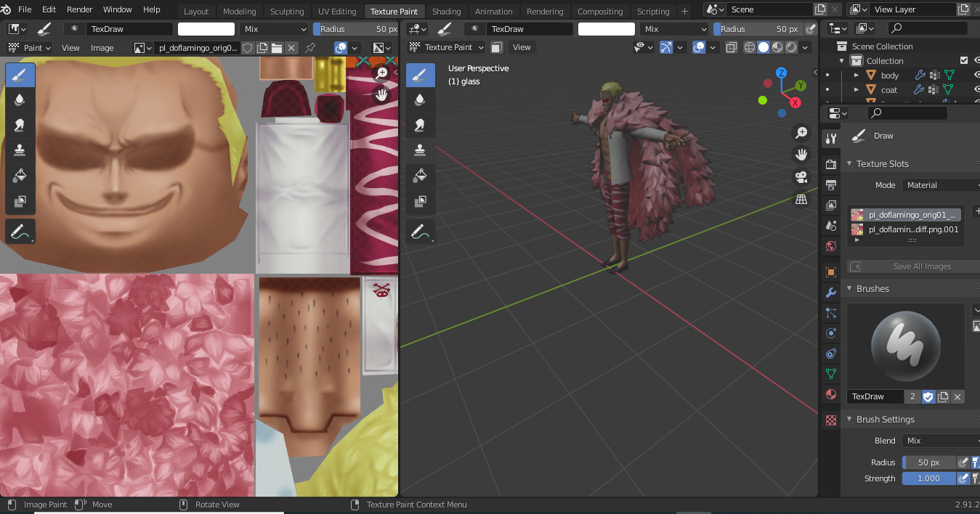The height and width of the screenshot is (514, 980).
Task: Switch to material preview shading
Action: click(777, 47)
